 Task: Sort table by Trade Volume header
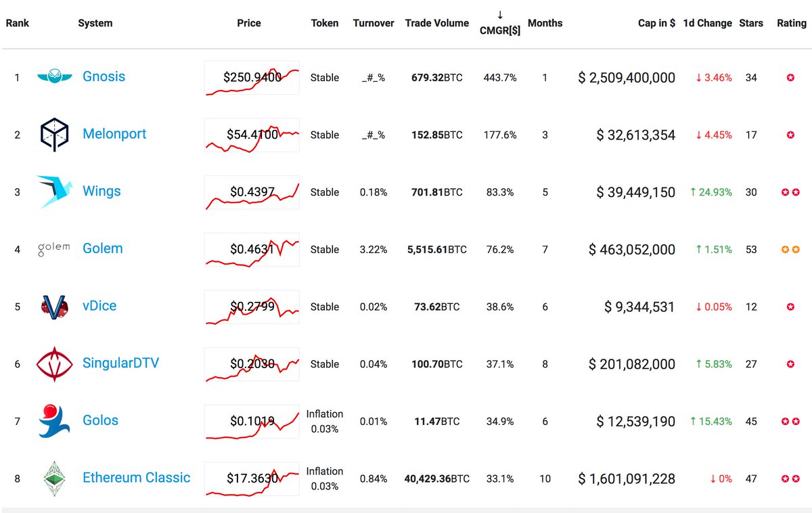tap(437, 23)
